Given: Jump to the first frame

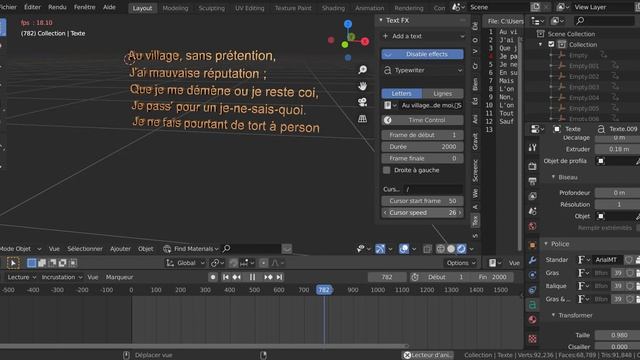Looking at the screenshot, I should coord(226,277).
